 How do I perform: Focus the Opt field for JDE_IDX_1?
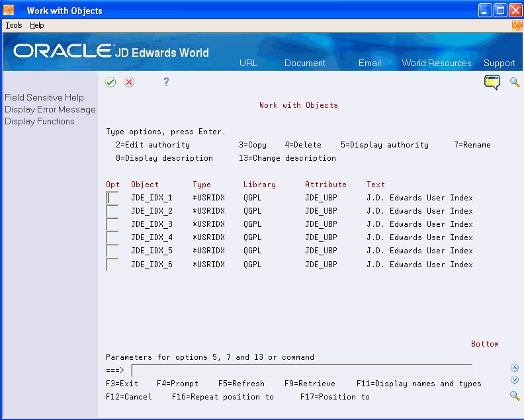[112, 198]
